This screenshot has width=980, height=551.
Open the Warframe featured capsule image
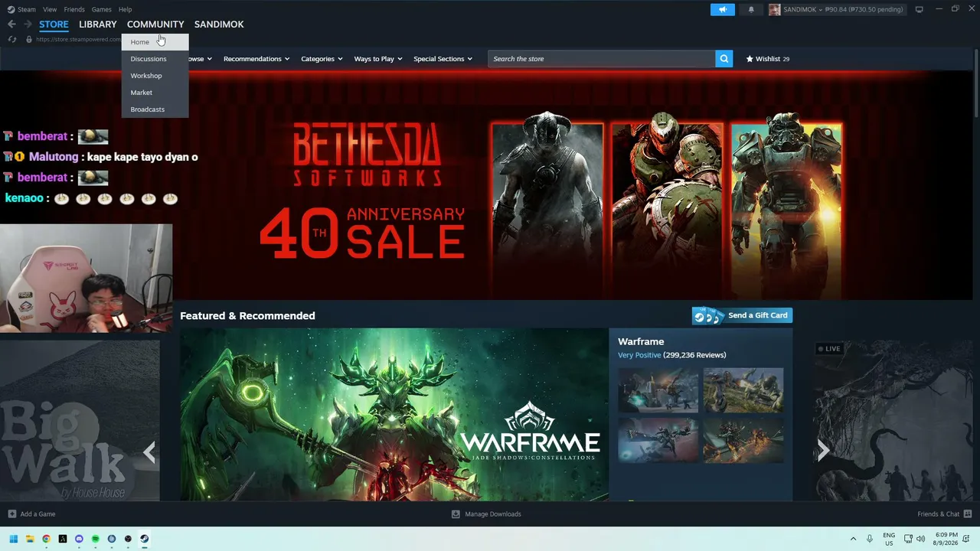pos(394,415)
